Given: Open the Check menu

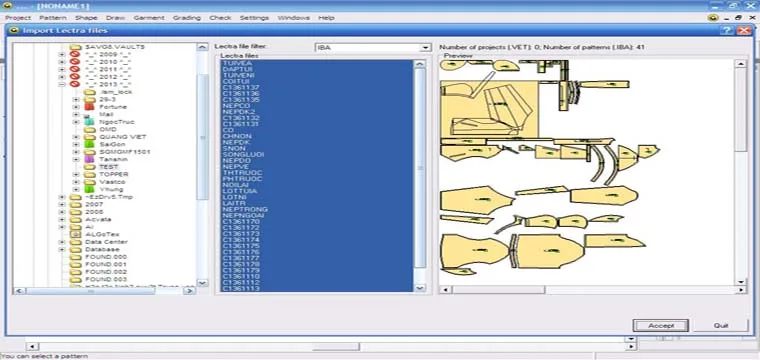Looking at the screenshot, I should click(220, 17).
